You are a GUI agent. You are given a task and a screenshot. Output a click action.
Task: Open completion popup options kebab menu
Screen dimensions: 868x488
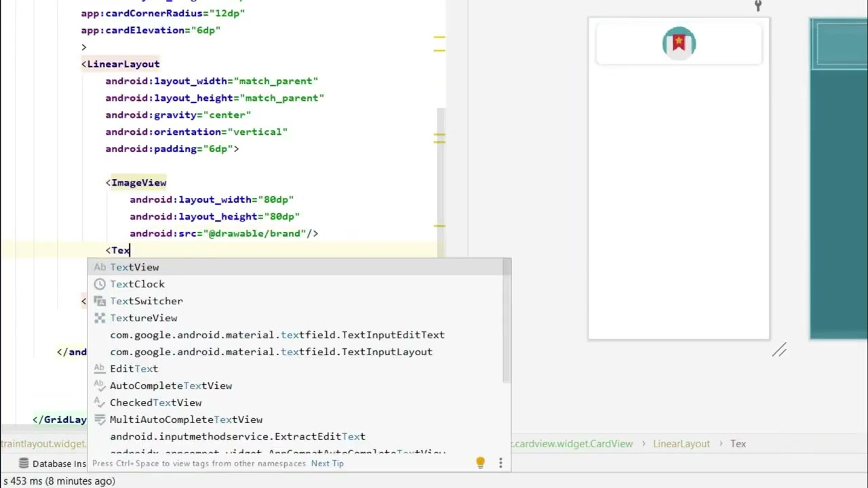tap(500, 463)
